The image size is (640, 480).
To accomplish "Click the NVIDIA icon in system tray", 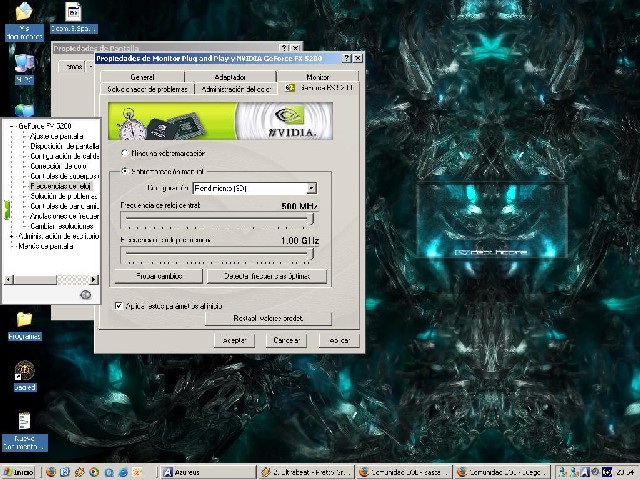I will tap(607, 472).
